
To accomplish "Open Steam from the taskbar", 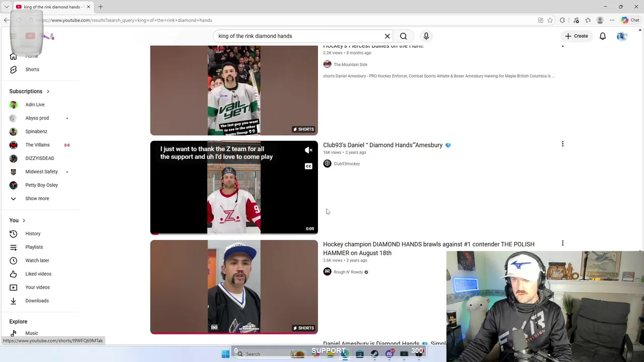I will click(x=374, y=354).
